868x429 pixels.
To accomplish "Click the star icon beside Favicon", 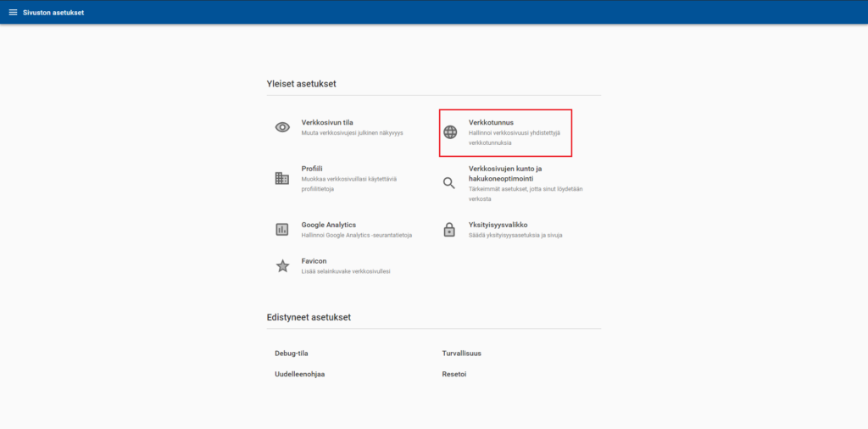I will click(282, 265).
